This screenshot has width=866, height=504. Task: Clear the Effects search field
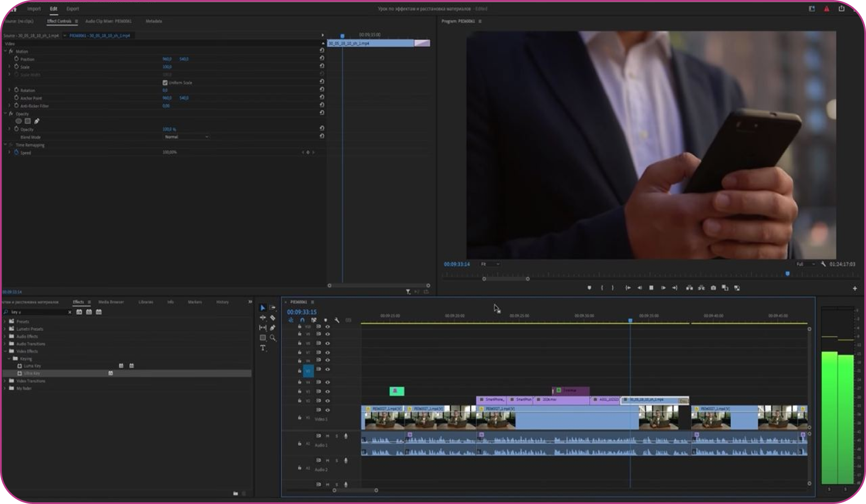pos(70,312)
